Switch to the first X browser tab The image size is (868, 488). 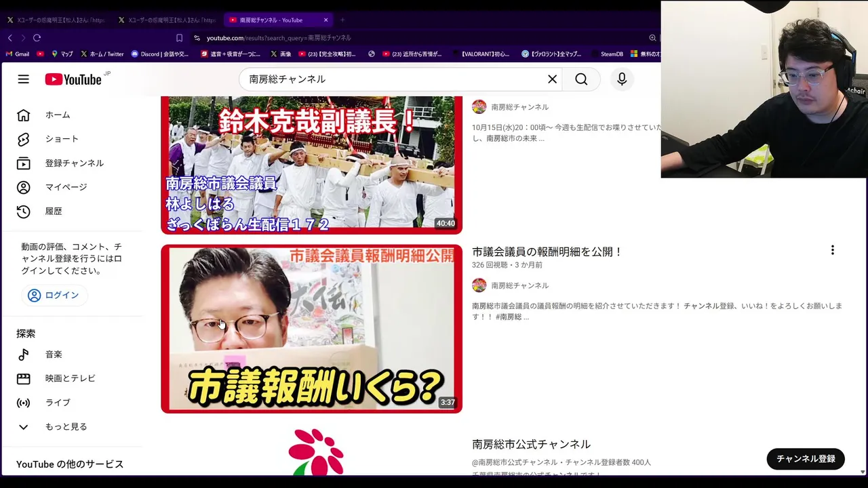56,20
